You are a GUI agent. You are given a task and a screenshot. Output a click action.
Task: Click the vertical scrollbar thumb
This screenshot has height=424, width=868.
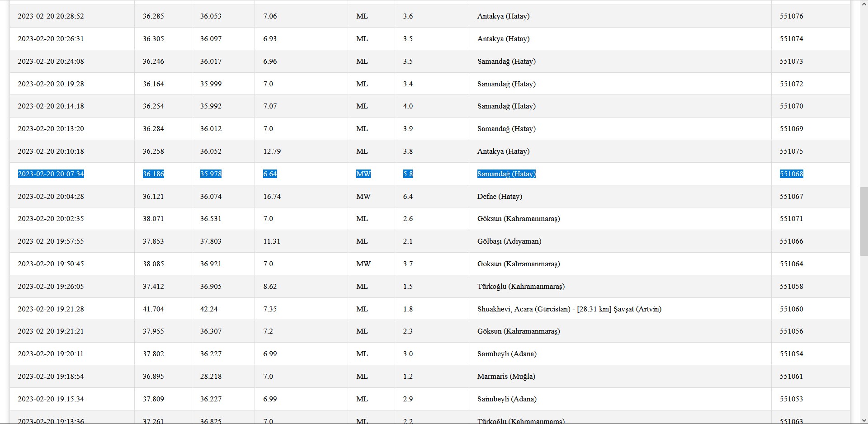tap(863, 221)
